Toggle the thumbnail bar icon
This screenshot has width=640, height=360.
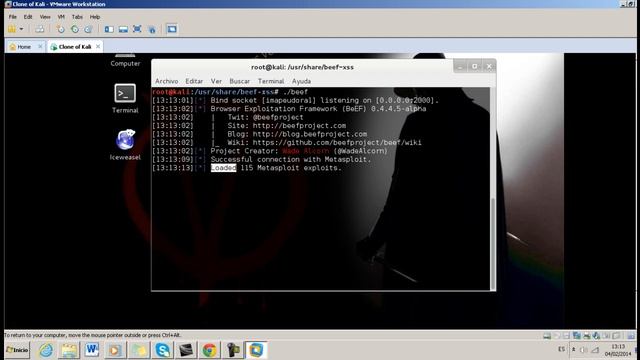[123, 29]
